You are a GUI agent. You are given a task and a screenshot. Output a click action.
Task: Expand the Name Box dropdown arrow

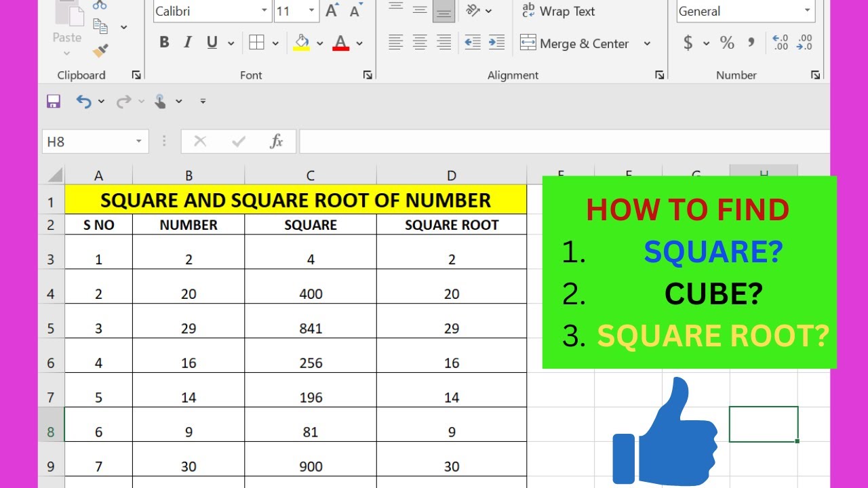138,142
